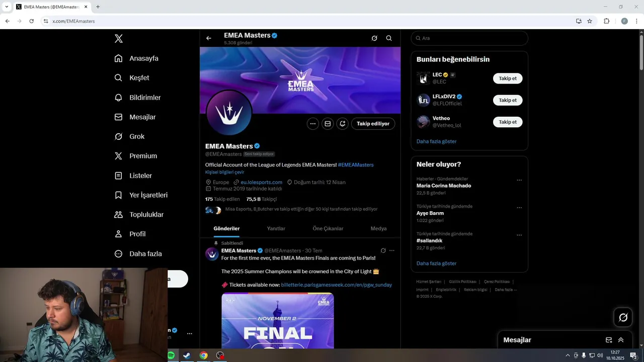
Task: Click Daha fazla göster under suggestions
Action: point(436,142)
